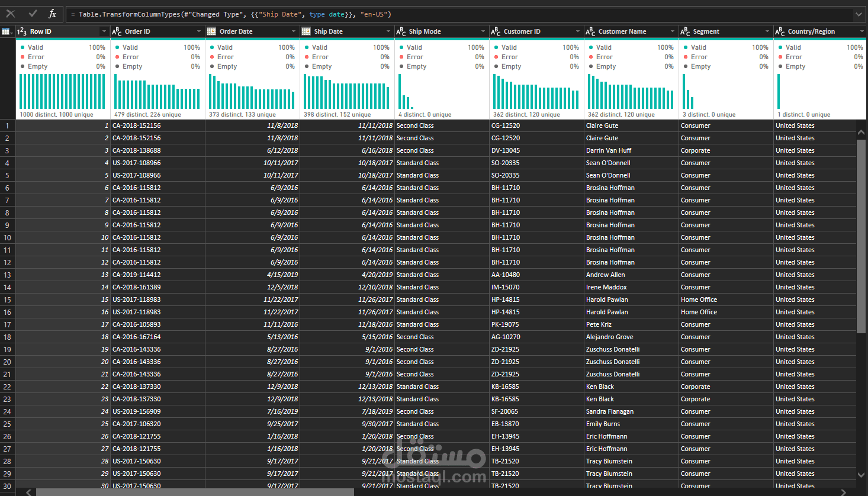The height and width of the screenshot is (496, 868).
Task: Select the Customer Name column header
Action: click(x=631, y=31)
